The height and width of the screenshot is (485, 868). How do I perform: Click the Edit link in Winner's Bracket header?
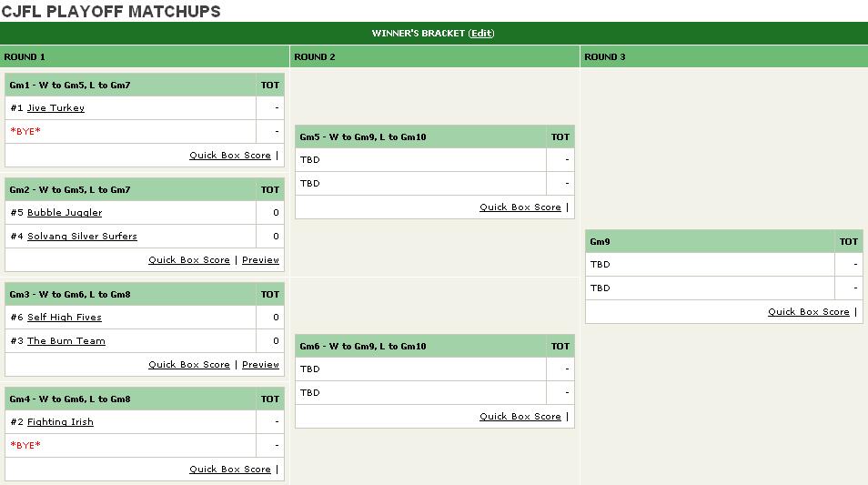481,34
